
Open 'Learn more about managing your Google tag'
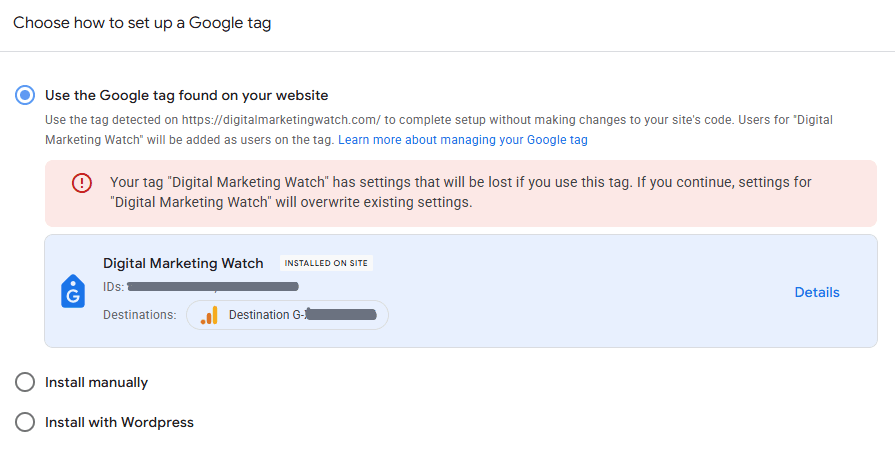coord(462,140)
